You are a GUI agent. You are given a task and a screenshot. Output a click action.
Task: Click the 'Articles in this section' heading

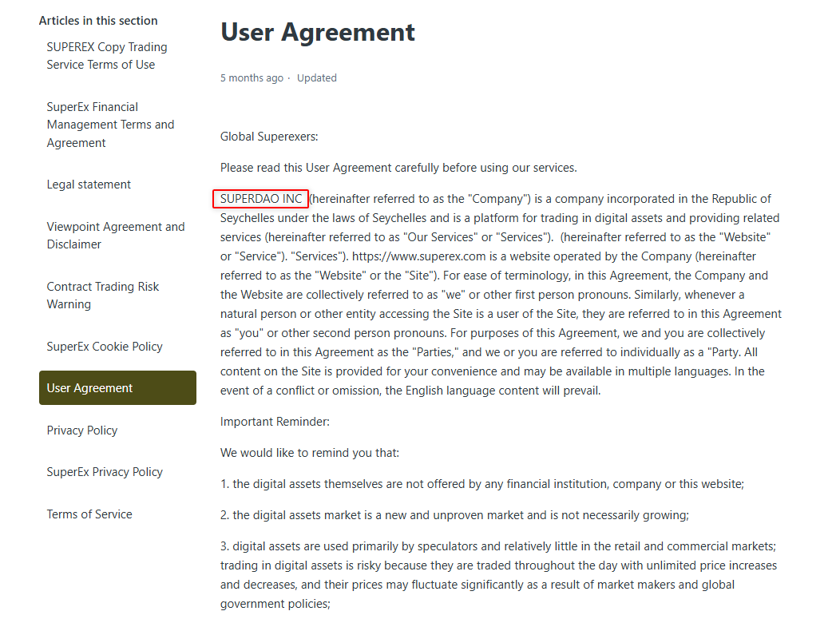click(x=98, y=21)
